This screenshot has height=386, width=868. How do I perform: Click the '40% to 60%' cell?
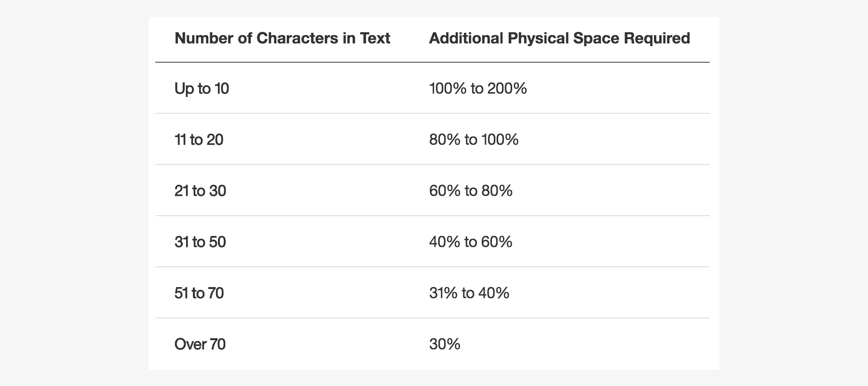(471, 242)
